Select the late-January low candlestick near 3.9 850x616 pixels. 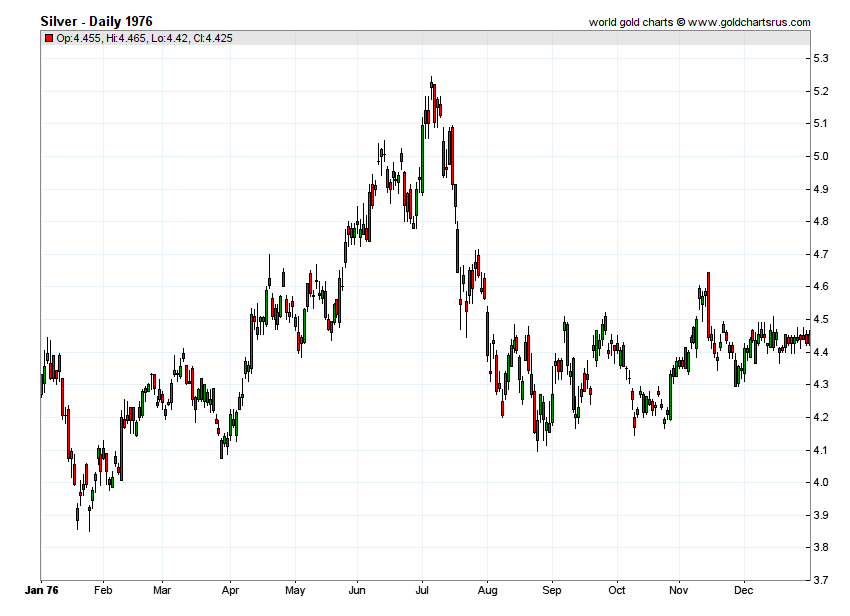(x=77, y=515)
